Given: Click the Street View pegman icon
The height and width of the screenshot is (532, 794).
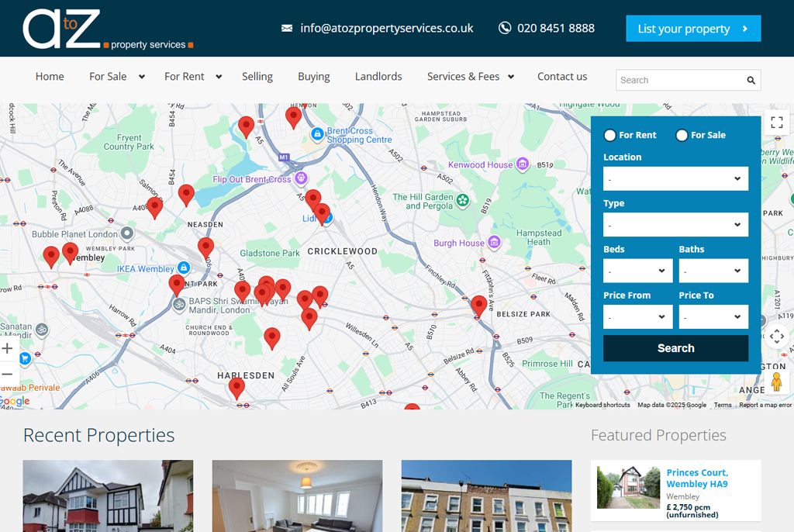Looking at the screenshot, I should pos(776,382).
